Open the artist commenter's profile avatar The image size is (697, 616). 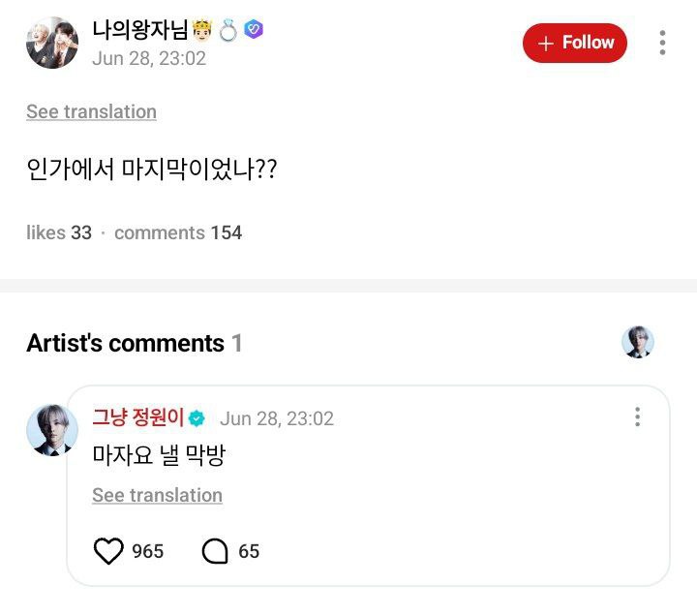[52, 430]
